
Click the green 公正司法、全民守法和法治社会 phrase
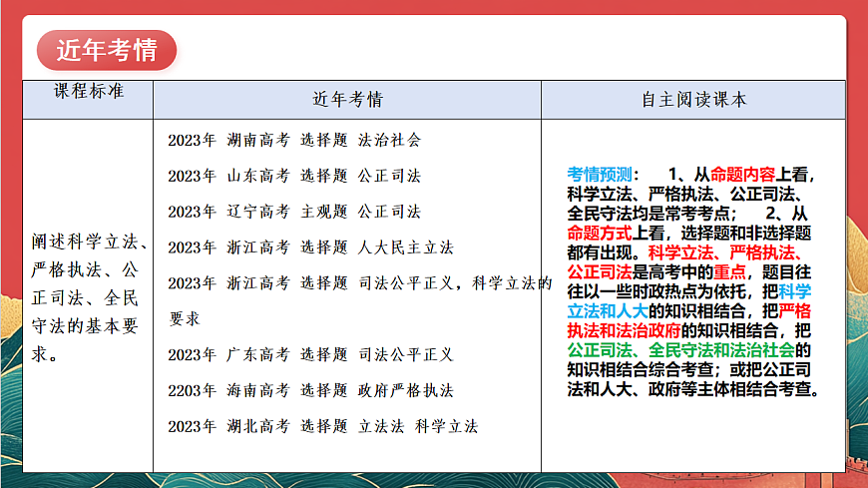(680, 350)
